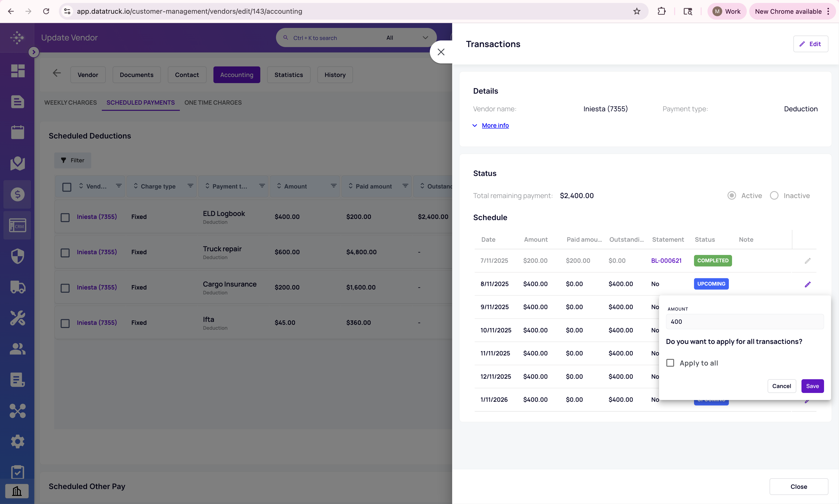Open the Iniesta (7355) link for Ifta
The height and width of the screenshot is (504, 839).
click(97, 323)
